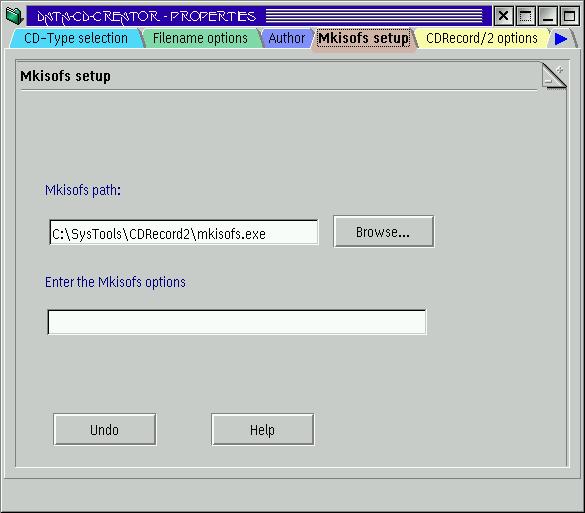Screen dimensions: 585x513
Task: Turn to previous page via minus corner
Action: [548, 81]
